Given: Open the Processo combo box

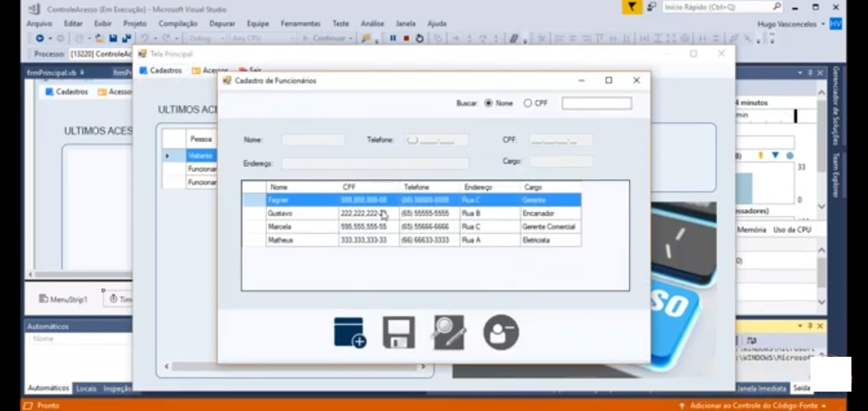Looking at the screenshot, I should coord(99,54).
